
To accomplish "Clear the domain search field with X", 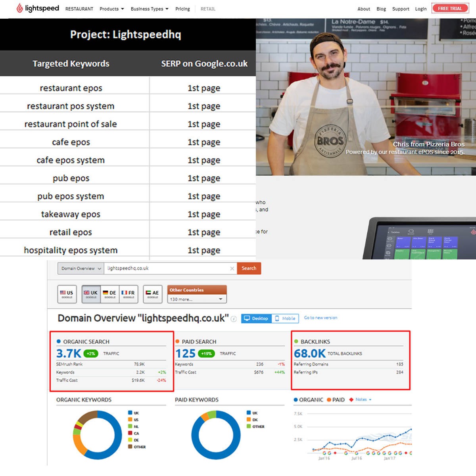I will click(x=232, y=269).
